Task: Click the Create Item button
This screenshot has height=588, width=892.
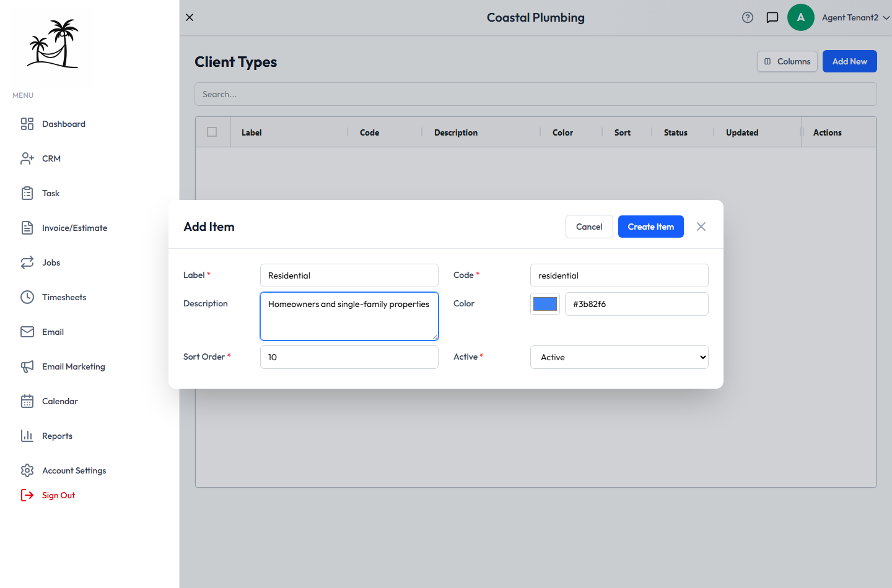Action: point(651,227)
